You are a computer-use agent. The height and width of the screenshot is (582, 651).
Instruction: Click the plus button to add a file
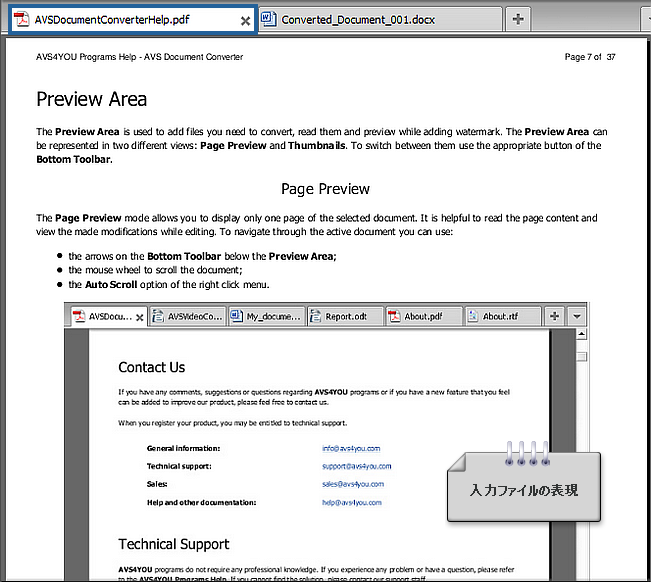(518, 19)
